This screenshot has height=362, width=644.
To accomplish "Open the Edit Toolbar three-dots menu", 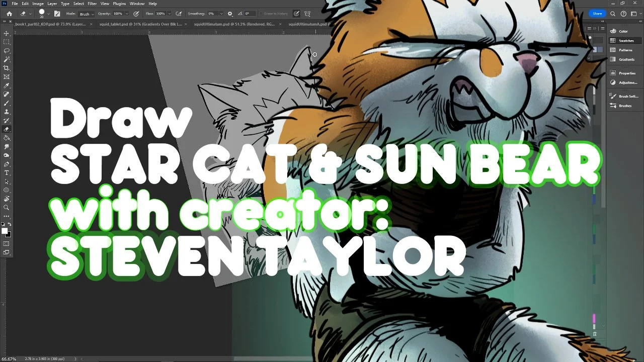I will [7, 216].
